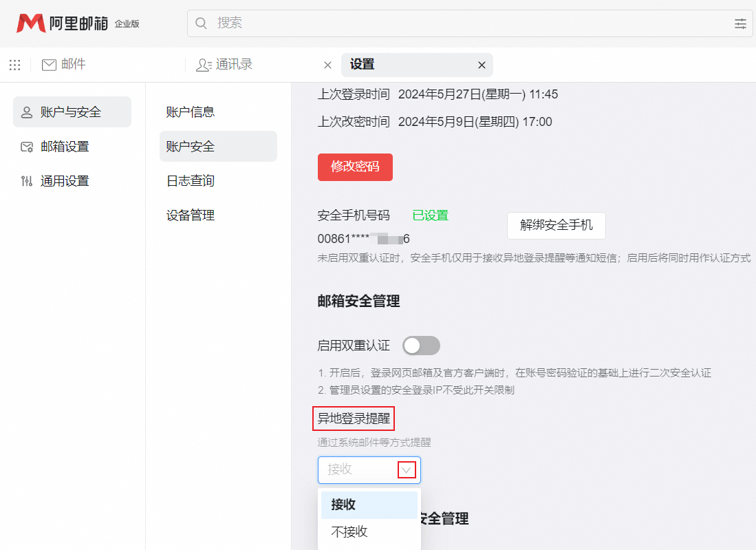
Task: Open advanced search filter icon
Action: [x=740, y=23]
